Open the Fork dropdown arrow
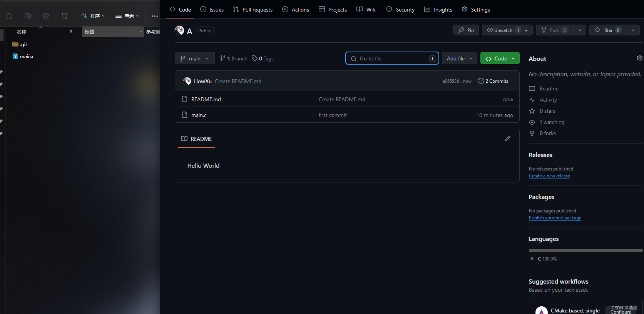Viewport: 644px width, 314px height. point(580,30)
